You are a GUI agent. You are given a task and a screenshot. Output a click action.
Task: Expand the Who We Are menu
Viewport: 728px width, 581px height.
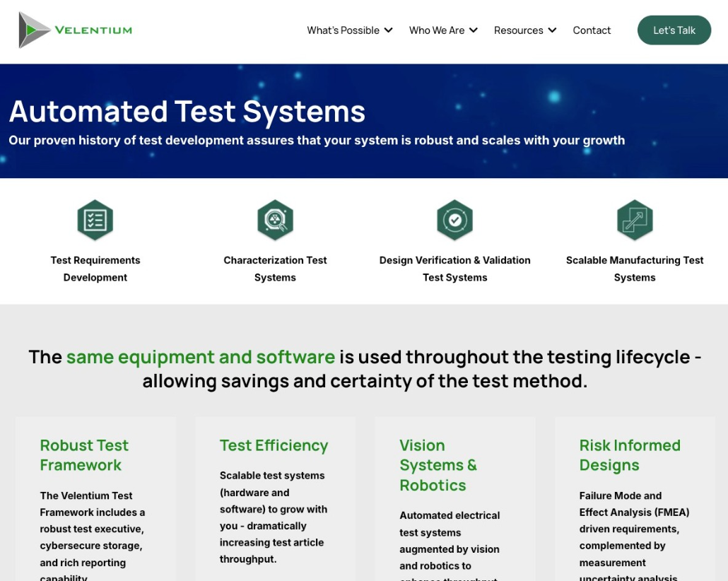[443, 30]
